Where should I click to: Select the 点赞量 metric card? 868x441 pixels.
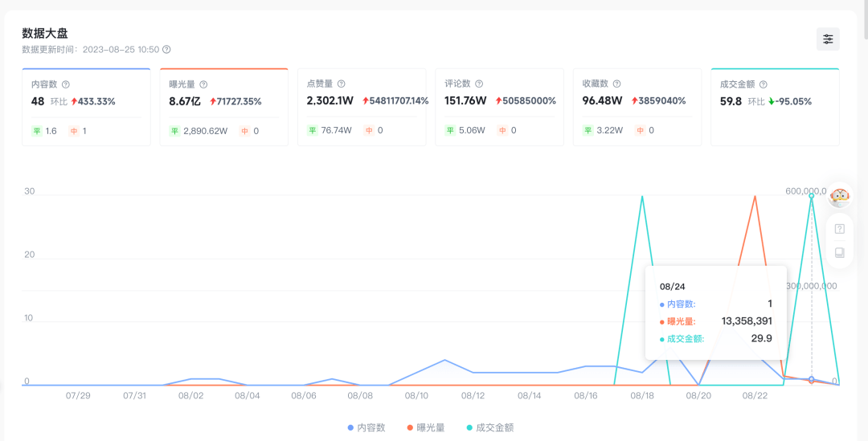(362, 107)
